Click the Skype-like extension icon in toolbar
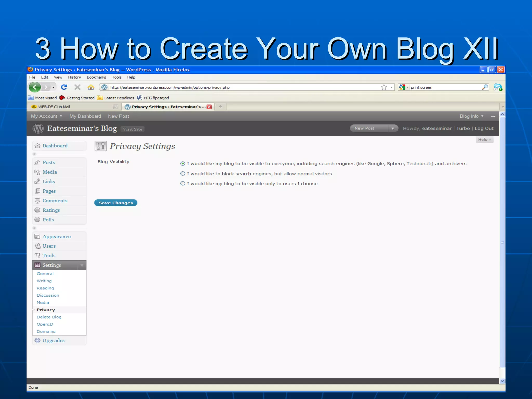The width and height of the screenshot is (532, 399). coord(498,87)
